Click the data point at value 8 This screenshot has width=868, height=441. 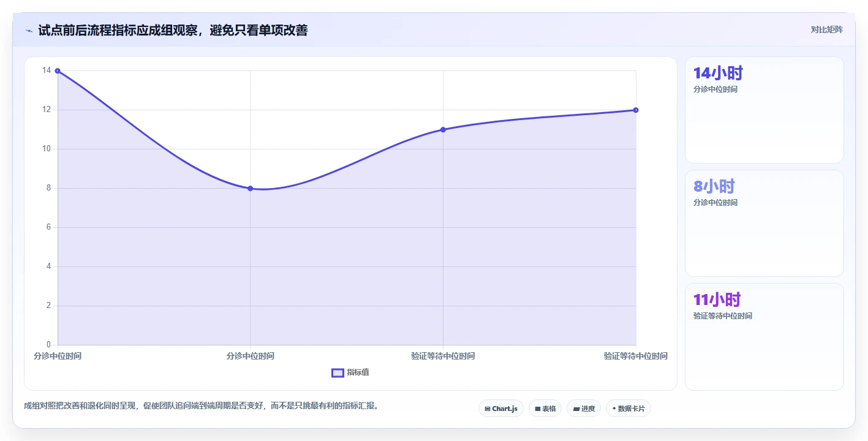point(251,189)
